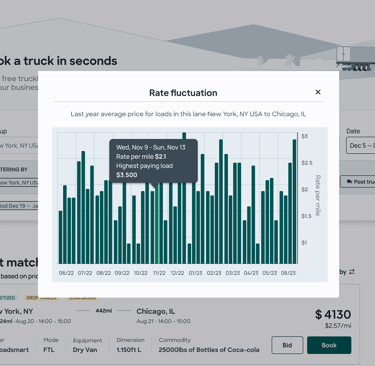Click the lane description subtitle

point(188,114)
